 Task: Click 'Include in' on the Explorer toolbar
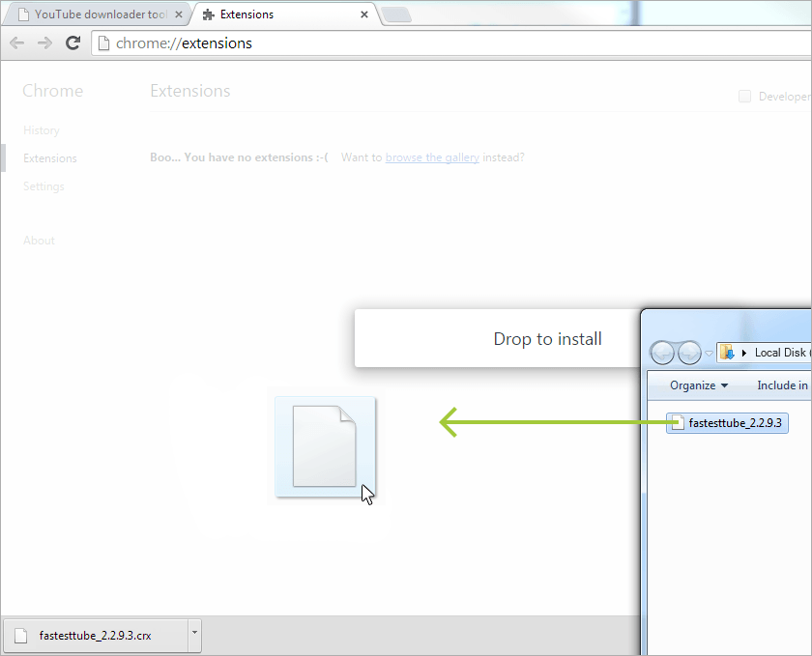pyautogui.click(x=782, y=385)
